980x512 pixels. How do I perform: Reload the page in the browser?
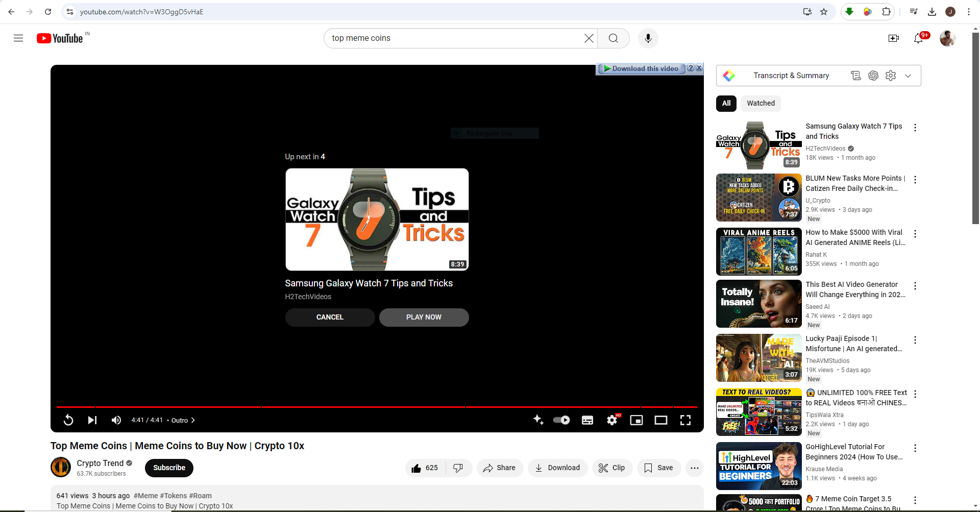tap(48, 12)
